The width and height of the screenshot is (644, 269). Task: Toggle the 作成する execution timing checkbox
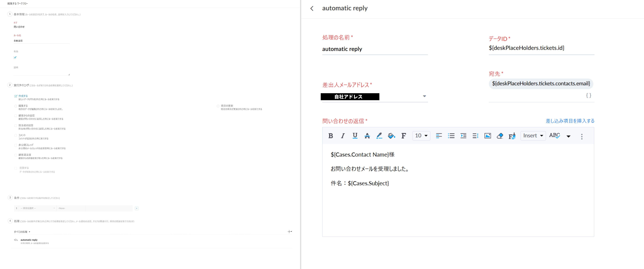pyautogui.click(x=16, y=96)
